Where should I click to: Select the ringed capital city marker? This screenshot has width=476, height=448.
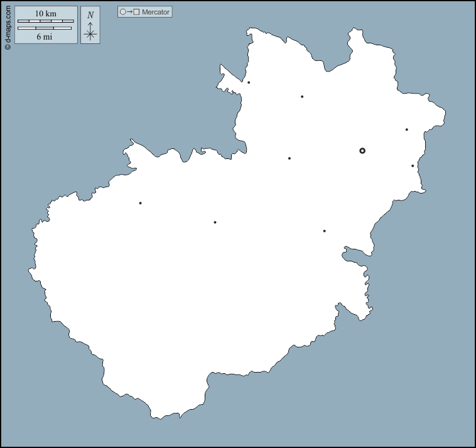[x=362, y=151]
